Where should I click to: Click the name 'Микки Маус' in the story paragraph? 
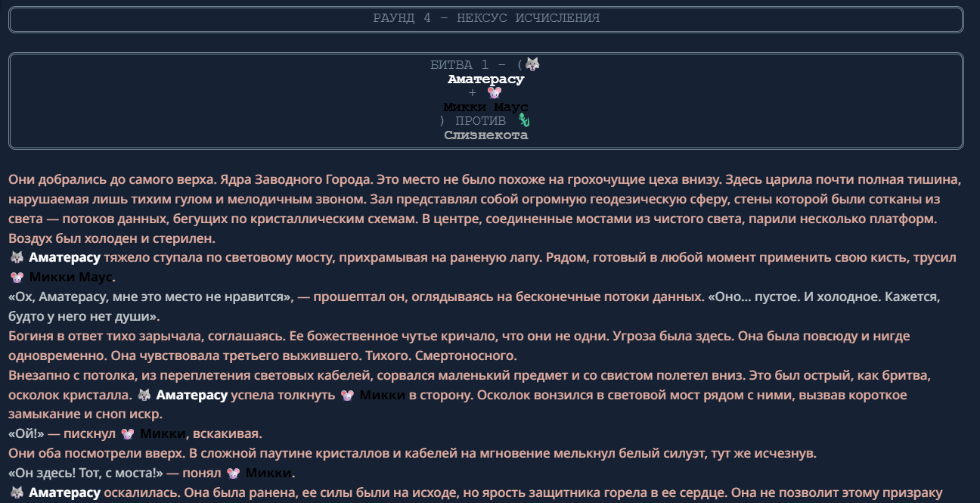coord(71,278)
